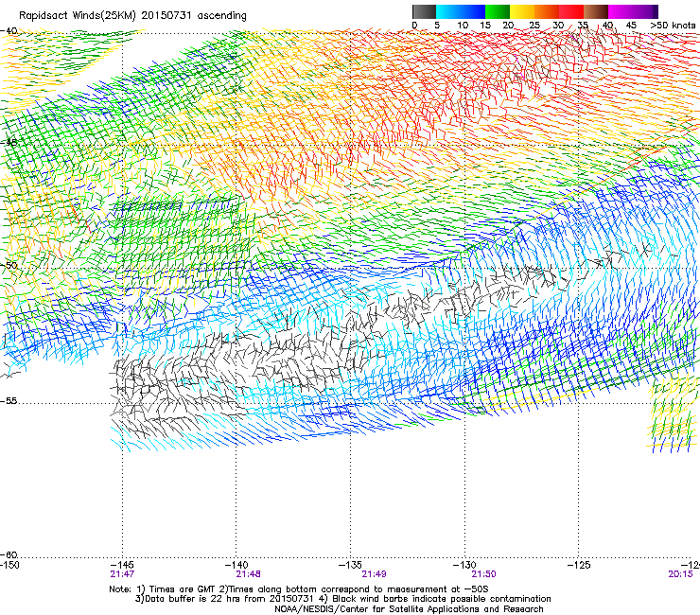Click the title 'Rapidscat Winds(25KM) 20150731 ascending'

[132, 15]
